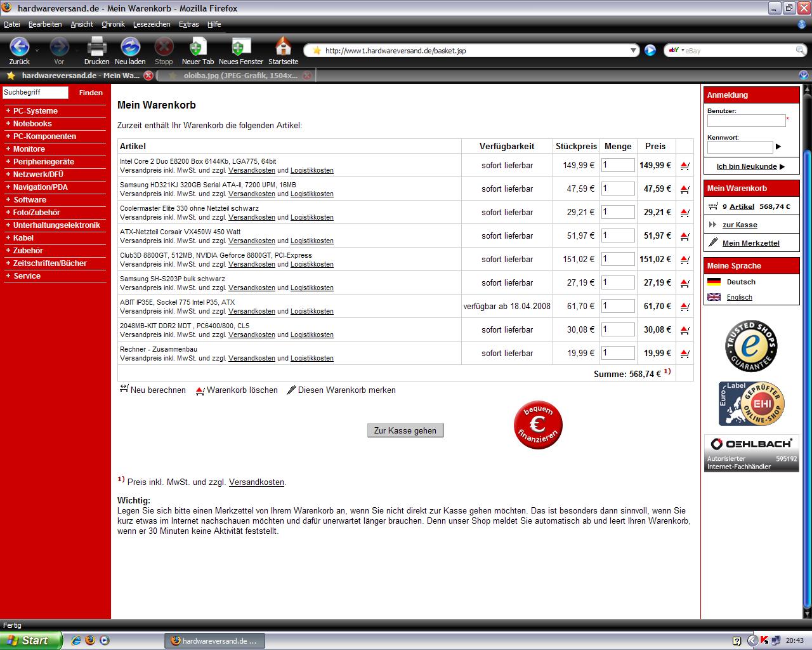Open the Zurück history dropdown arrow
812x650 pixels.
(37, 50)
